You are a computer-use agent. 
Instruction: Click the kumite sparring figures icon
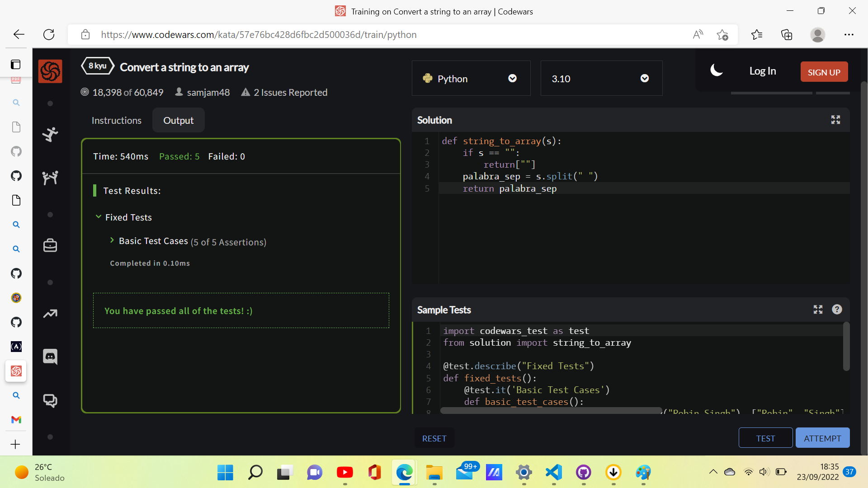pyautogui.click(x=50, y=177)
